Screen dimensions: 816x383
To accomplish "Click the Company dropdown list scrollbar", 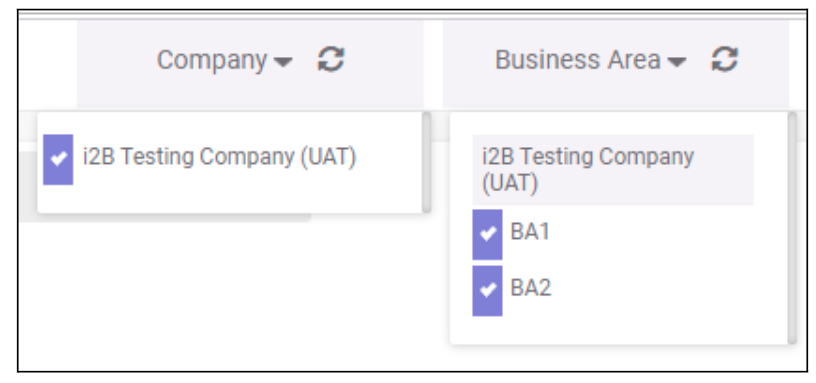I will tap(426, 162).
